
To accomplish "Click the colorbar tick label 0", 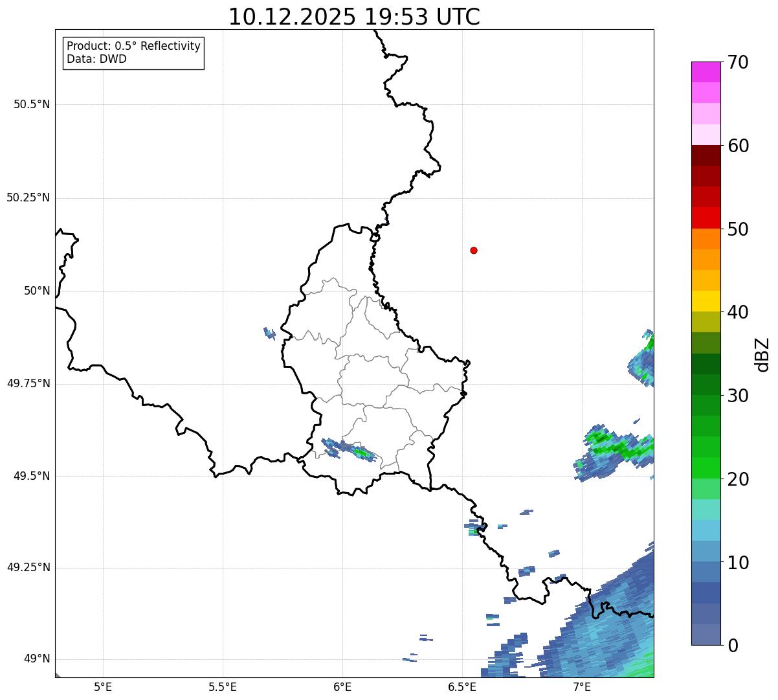I will click(x=733, y=646).
